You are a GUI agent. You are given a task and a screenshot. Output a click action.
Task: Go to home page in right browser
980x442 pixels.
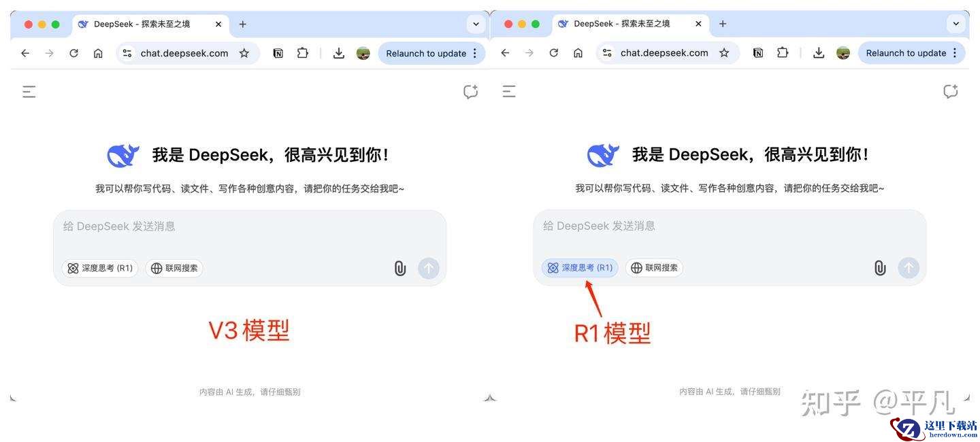578,53
